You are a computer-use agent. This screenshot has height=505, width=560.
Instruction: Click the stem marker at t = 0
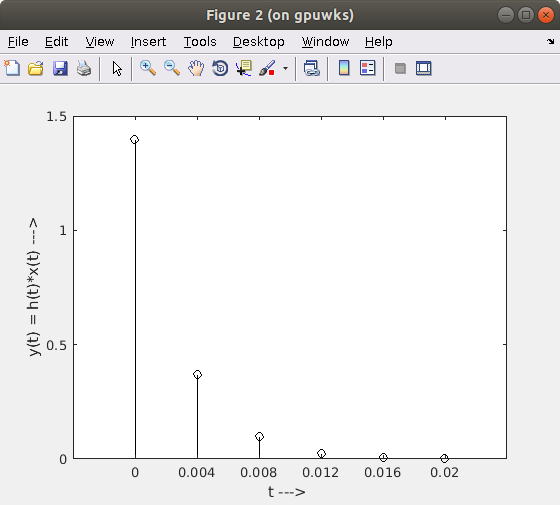[x=135, y=139]
